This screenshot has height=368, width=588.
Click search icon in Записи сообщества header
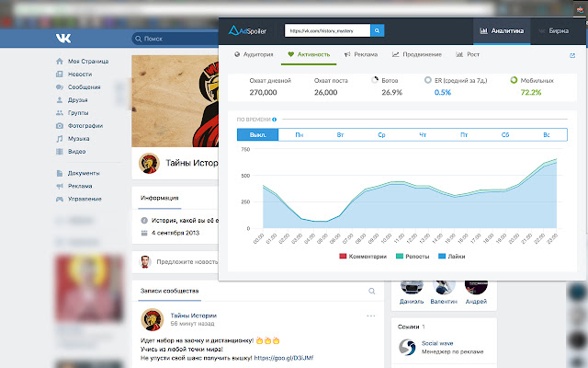(x=372, y=291)
